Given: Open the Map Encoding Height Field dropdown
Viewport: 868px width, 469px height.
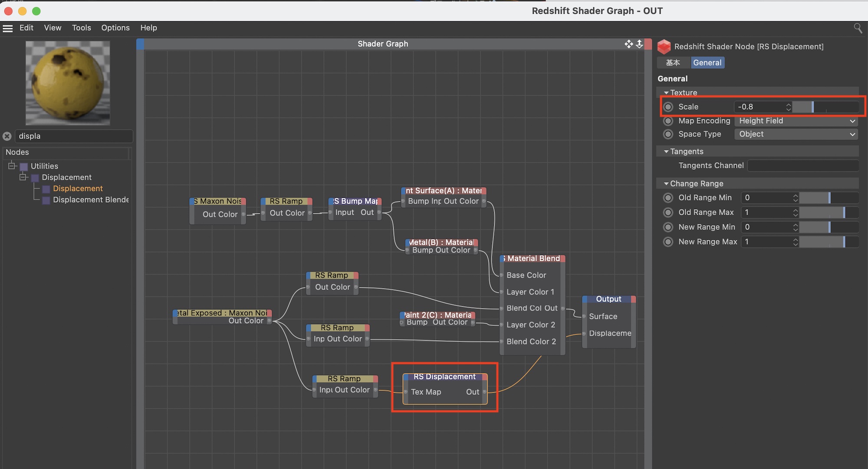Looking at the screenshot, I should coord(796,121).
